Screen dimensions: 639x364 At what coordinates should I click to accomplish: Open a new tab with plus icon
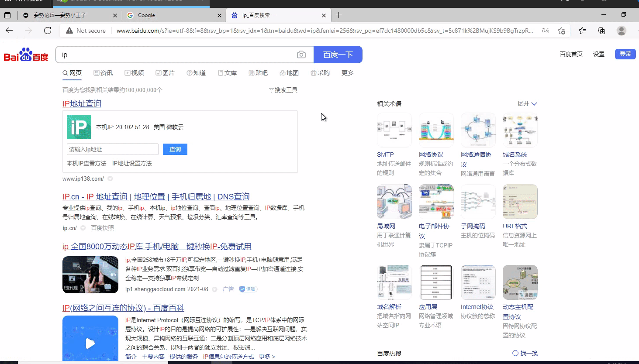(339, 15)
